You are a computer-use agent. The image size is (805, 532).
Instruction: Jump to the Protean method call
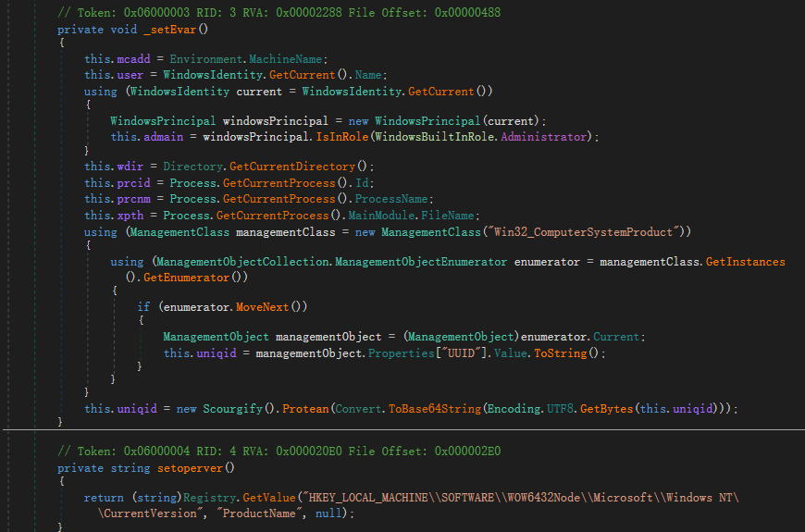pyautogui.click(x=306, y=408)
